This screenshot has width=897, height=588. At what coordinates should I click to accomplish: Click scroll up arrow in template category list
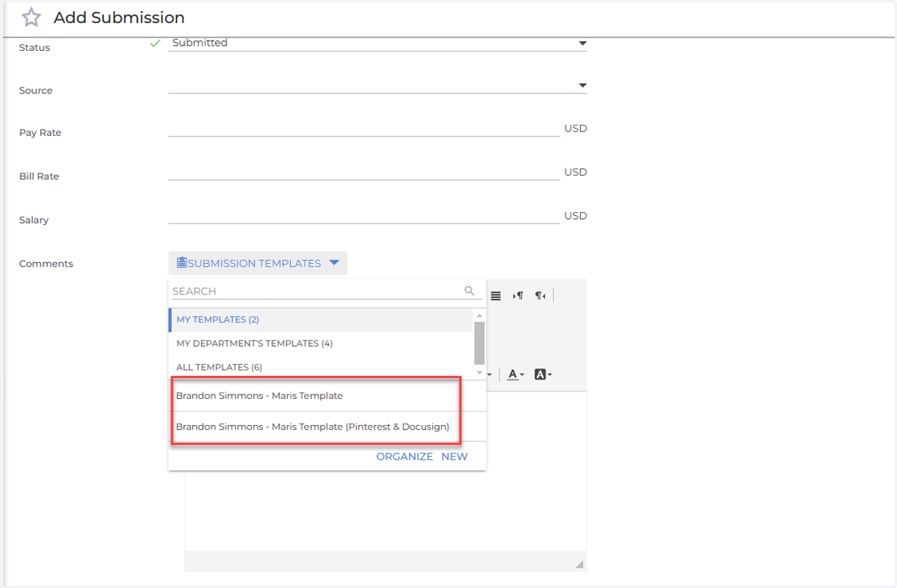[479, 316]
